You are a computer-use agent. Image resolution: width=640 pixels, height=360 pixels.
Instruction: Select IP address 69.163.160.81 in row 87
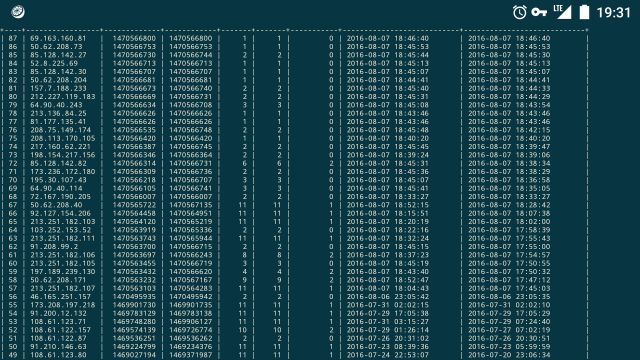coord(58,38)
